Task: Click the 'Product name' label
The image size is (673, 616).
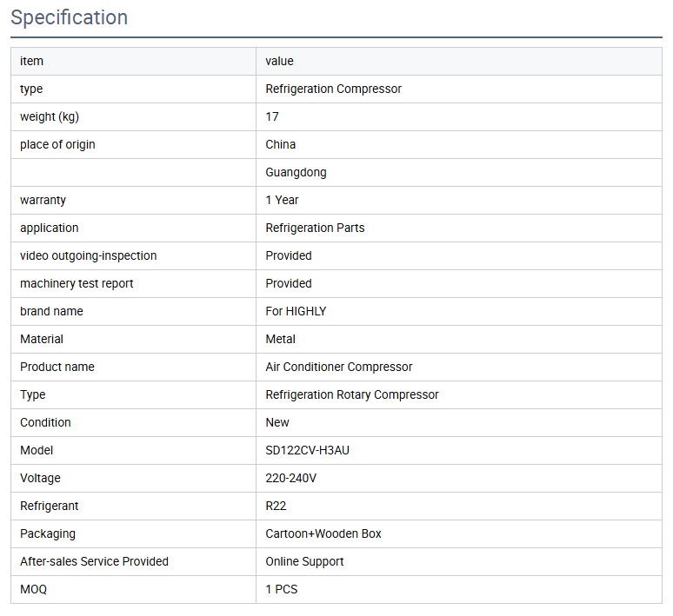Action: coord(57,367)
